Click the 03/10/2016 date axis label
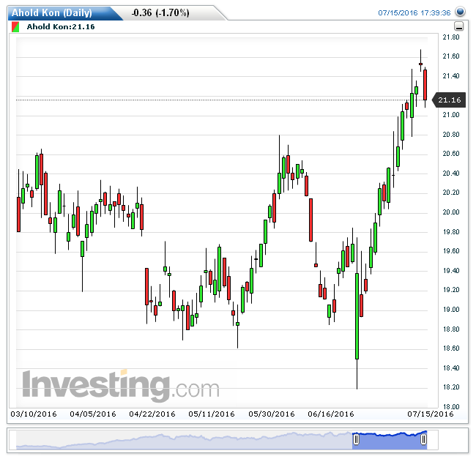This screenshot has width=476, height=459. pos(34,414)
